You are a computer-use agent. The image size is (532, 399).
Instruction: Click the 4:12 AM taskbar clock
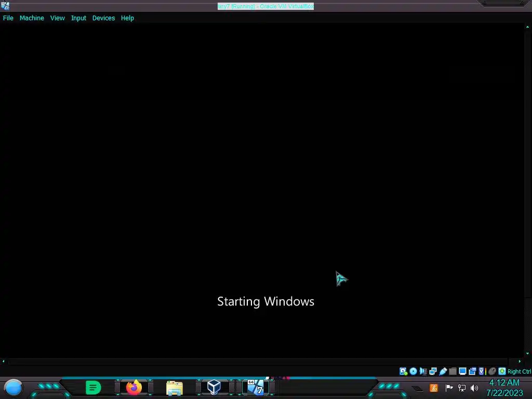504,382
